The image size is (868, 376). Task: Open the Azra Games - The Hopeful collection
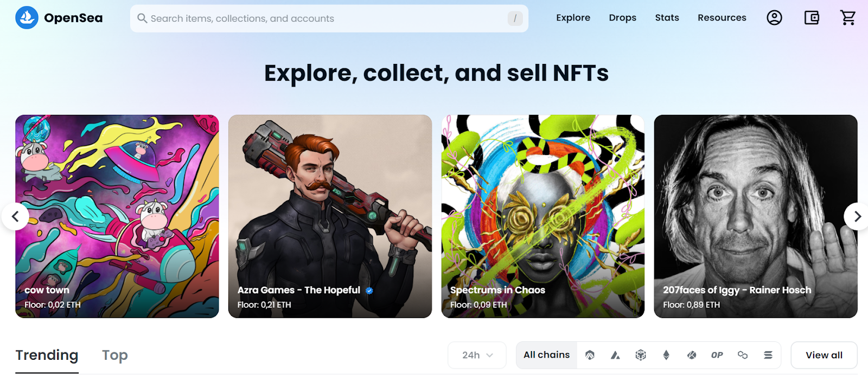point(330,216)
